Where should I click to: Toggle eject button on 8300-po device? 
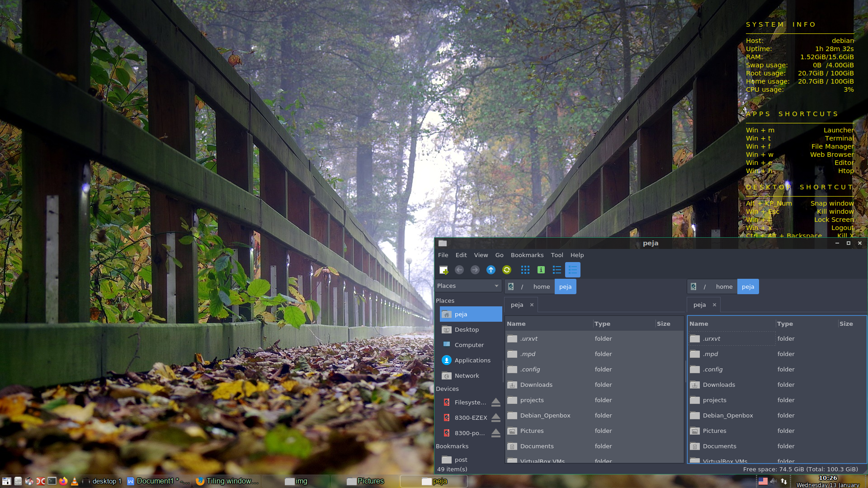(496, 433)
